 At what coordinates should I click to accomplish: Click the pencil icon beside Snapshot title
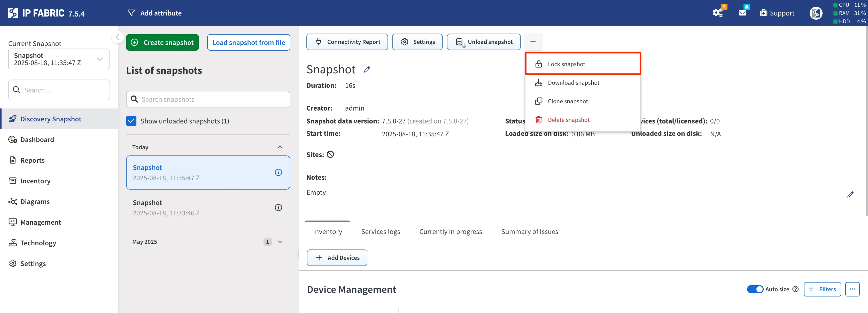point(367,69)
